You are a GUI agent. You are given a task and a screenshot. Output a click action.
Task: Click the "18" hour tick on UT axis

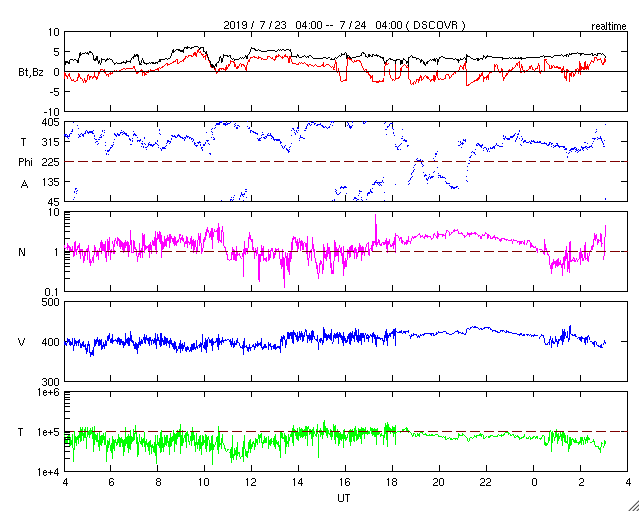pos(392,483)
